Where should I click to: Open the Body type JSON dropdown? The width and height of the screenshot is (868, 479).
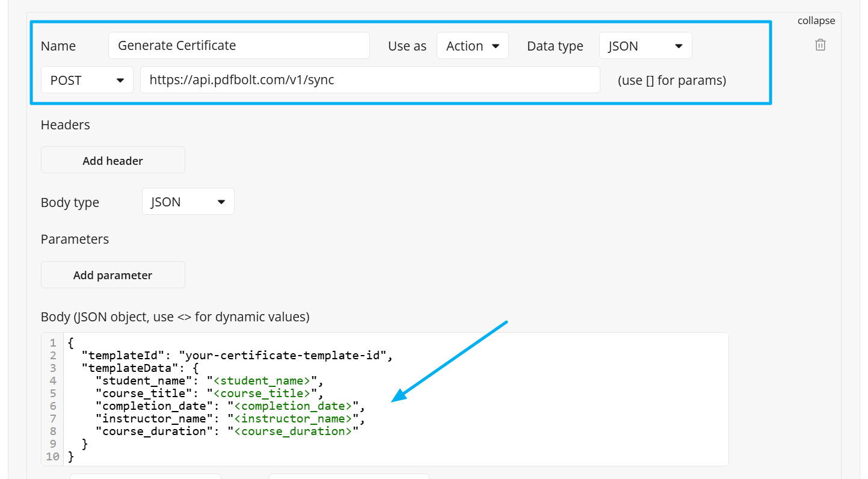click(x=188, y=201)
